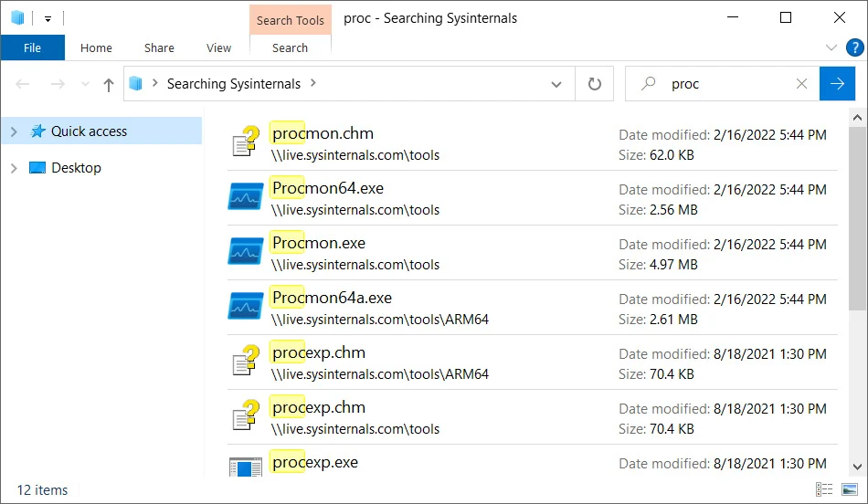The height and width of the screenshot is (504, 868).
Task: Select the procmon.chm file name
Action: (323, 133)
